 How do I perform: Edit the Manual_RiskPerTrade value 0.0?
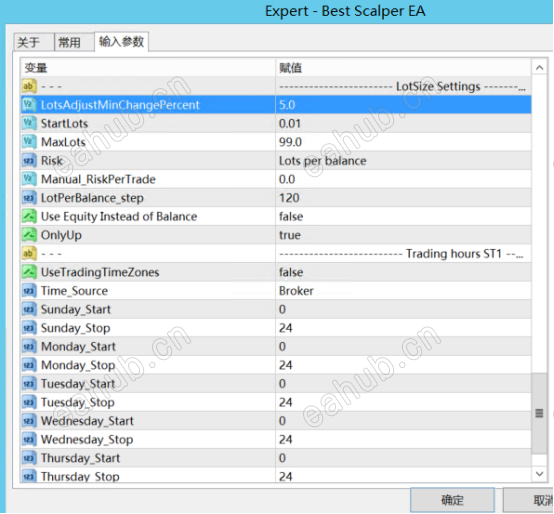[x=403, y=179]
